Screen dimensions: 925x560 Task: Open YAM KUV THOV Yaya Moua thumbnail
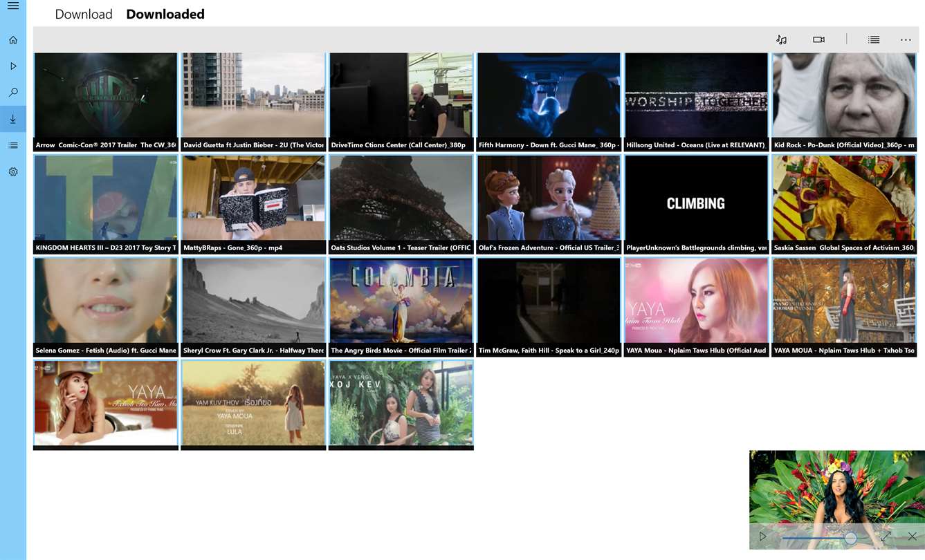tap(253, 405)
